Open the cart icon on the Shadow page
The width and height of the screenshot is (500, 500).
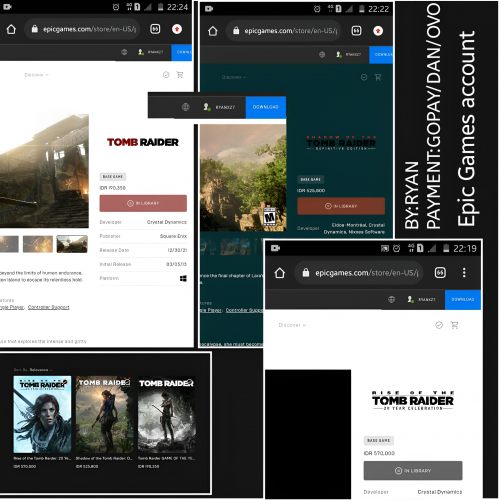pos(378,77)
